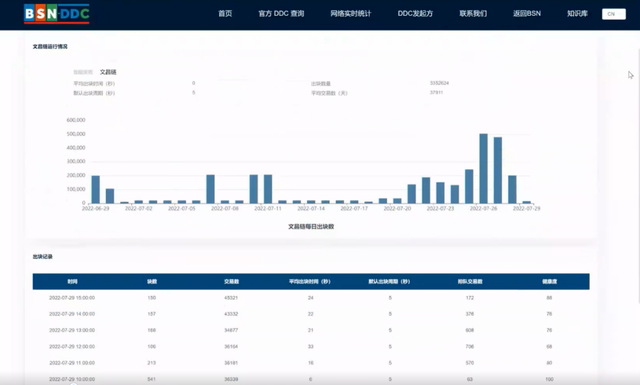Viewport: 640px width, 385px height.
Task: Open 官方 DDC 查询 menu item
Action: pos(281,13)
